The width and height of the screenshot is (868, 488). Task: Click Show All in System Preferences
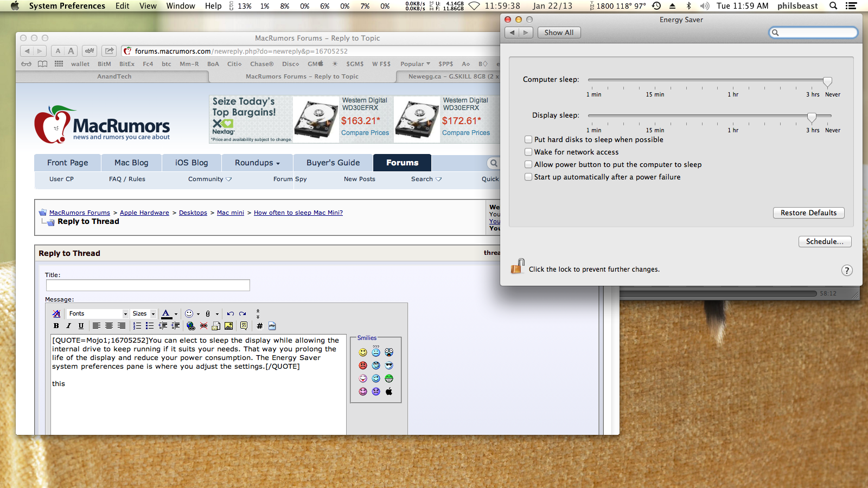[559, 33]
